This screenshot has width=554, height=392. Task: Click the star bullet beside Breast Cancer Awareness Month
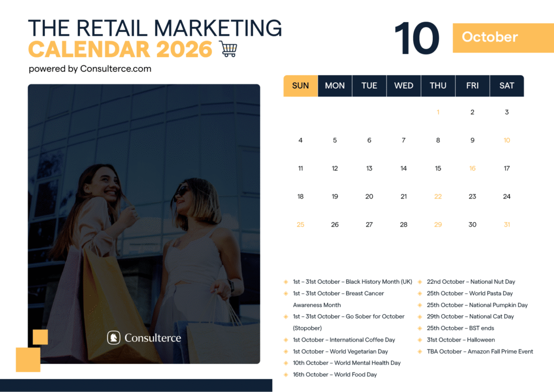pos(286,293)
